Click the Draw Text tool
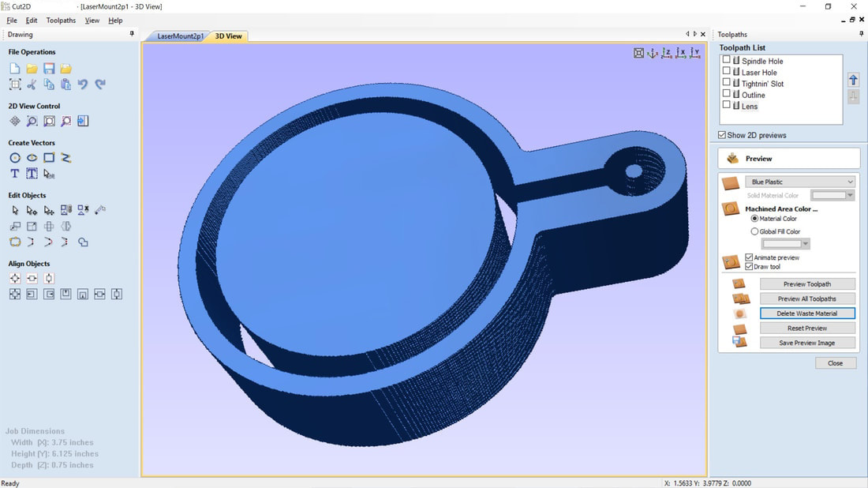The image size is (868, 488). pyautogui.click(x=15, y=174)
